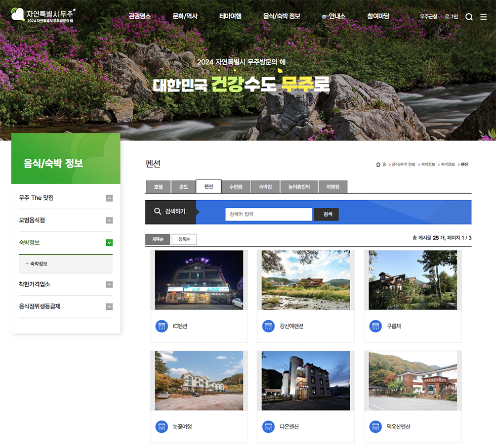The width and height of the screenshot is (496, 448).
Task: Click the 구름채 listing title
Action: (394, 326)
